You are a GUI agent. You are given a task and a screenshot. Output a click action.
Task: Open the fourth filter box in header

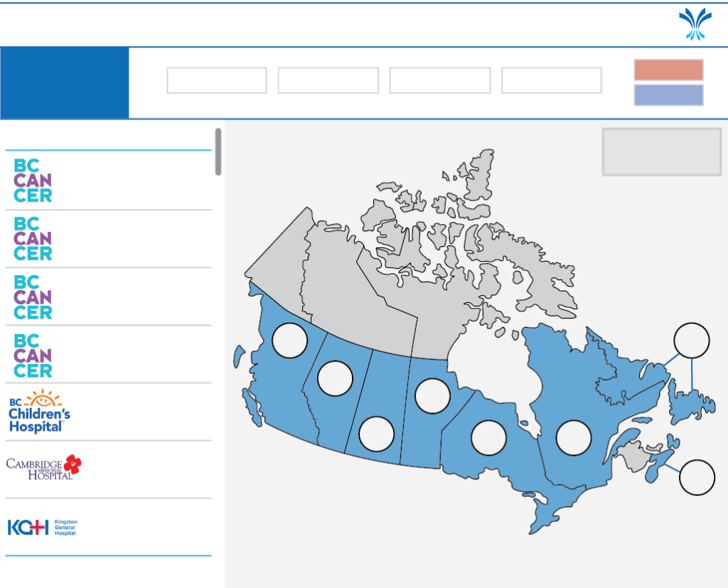(x=552, y=80)
